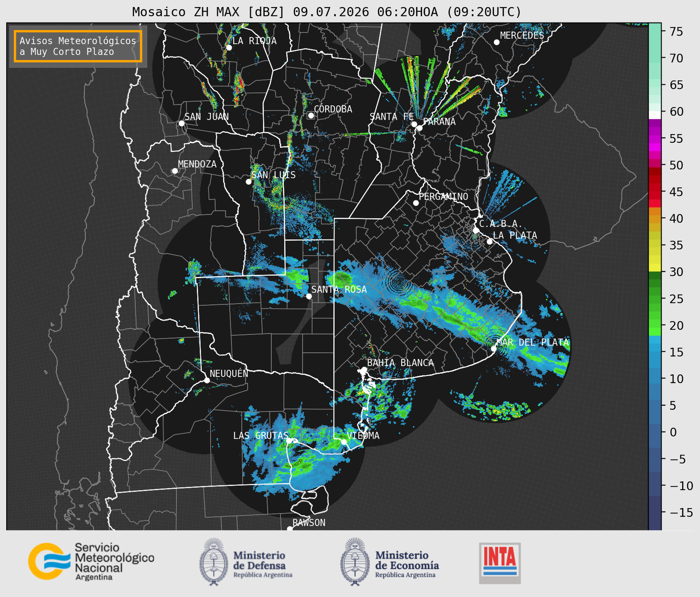Viewport: 700px width, 597px height.
Task: Click the Bahía Blanca city marker
Action: pyautogui.click(x=364, y=369)
